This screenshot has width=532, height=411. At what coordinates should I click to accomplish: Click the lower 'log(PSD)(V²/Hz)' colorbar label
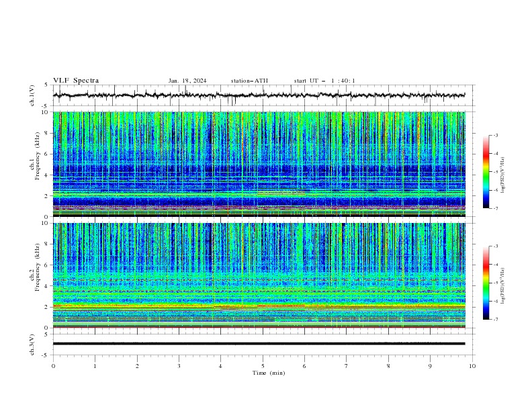pyautogui.click(x=503, y=286)
